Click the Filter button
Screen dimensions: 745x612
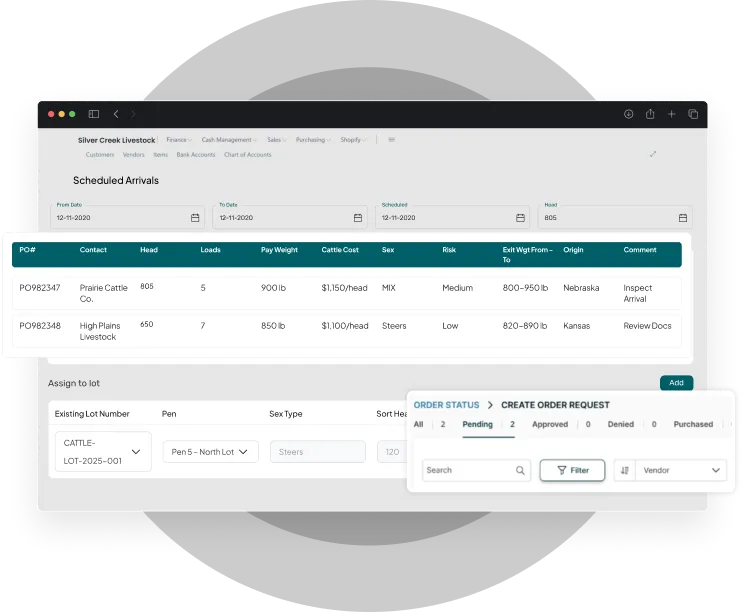pyautogui.click(x=573, y=470)
